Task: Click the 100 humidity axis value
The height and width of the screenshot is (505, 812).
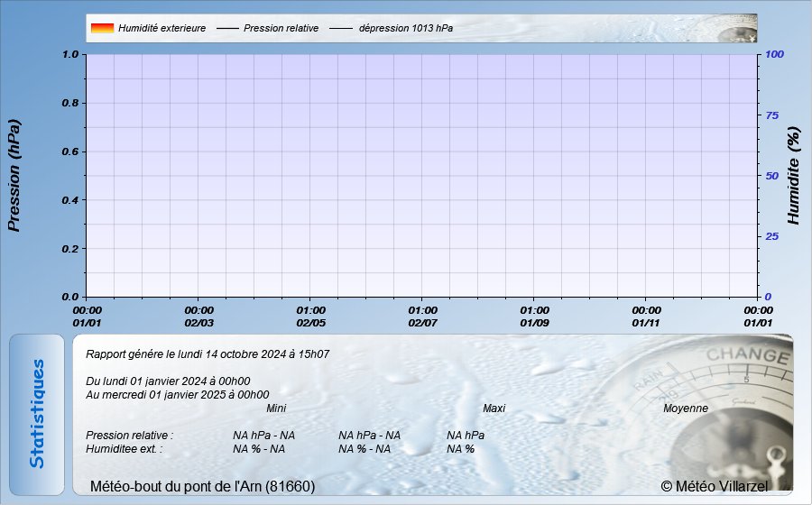Action: [x=774, y=54]
